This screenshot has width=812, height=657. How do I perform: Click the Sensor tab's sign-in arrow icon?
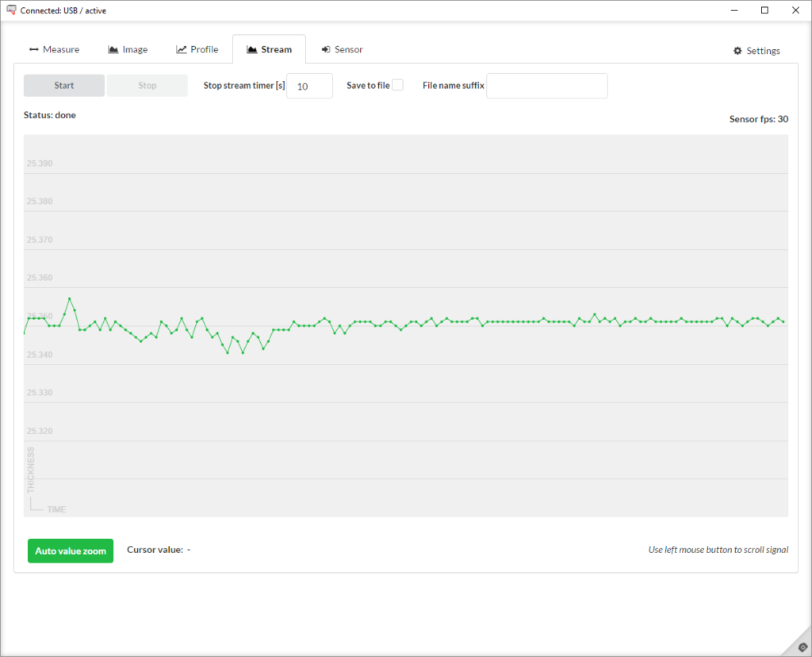pos(326,50)
